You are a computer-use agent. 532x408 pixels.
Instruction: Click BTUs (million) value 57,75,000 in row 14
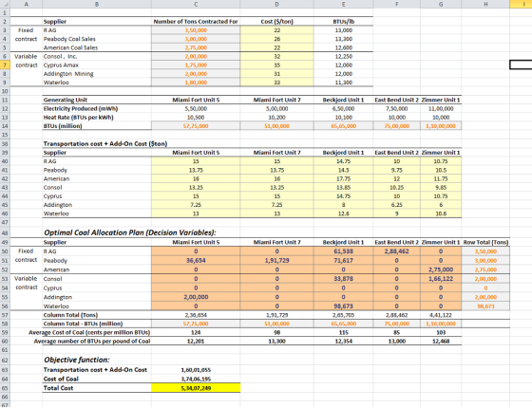[196, 126]
